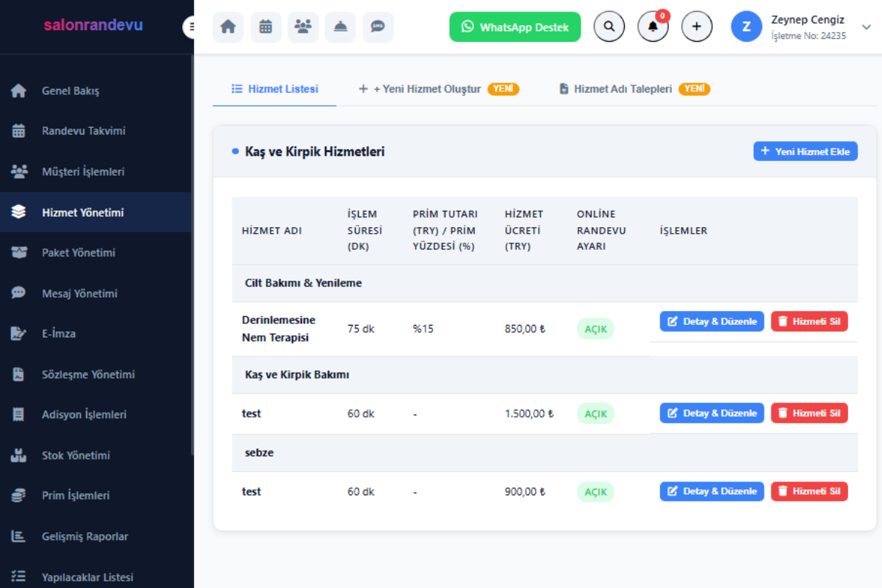Click the service bell icon in toolbar

coord(340,27)
